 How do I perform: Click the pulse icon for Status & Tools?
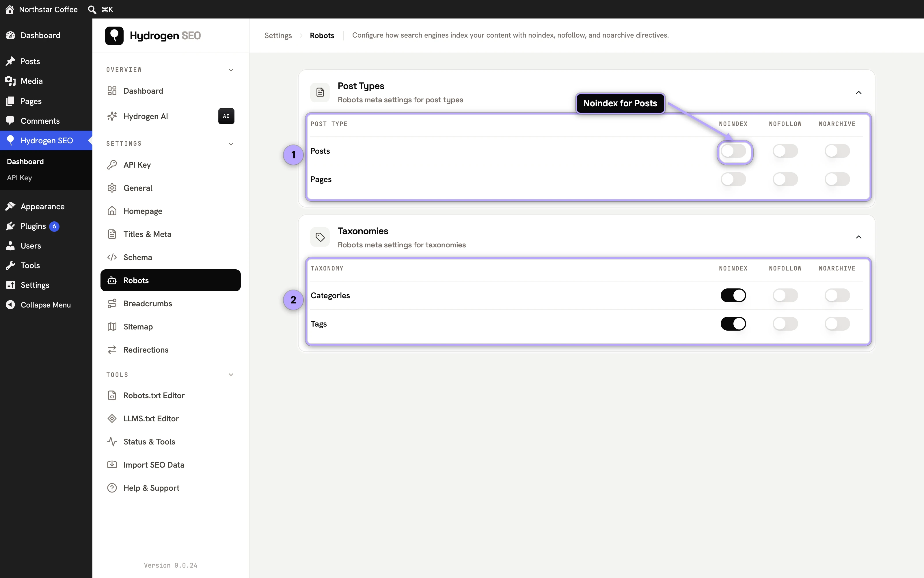112,442
